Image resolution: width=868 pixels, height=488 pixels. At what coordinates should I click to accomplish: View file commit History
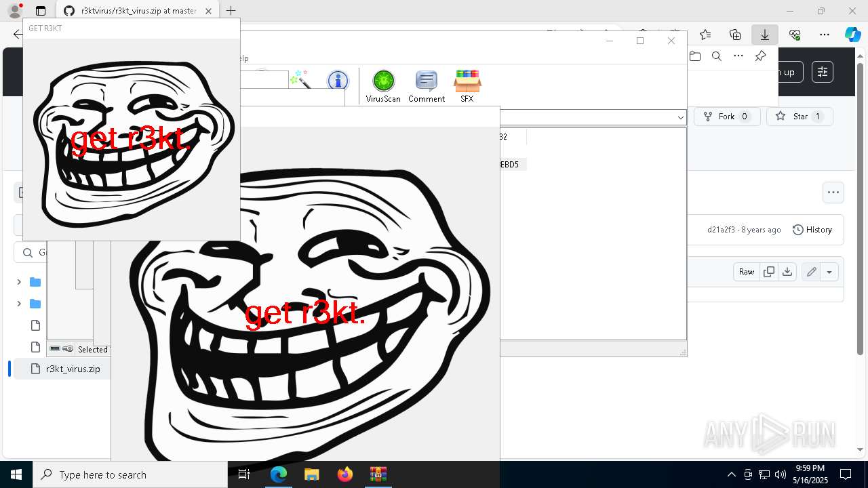click(x=812, y=230)
